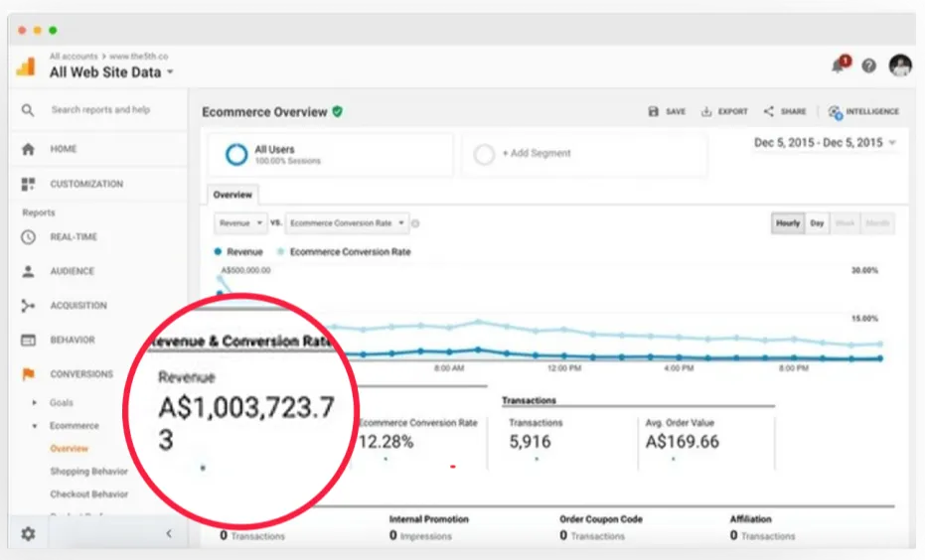Collapse the sidebar with the chevron

[169, 533]
